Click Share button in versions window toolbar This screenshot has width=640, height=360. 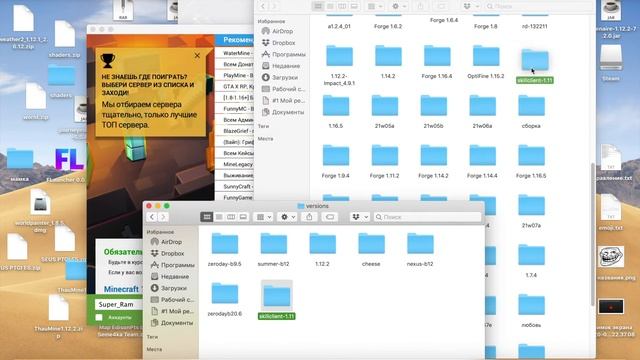pyautogui.click(x=309, y=217)
